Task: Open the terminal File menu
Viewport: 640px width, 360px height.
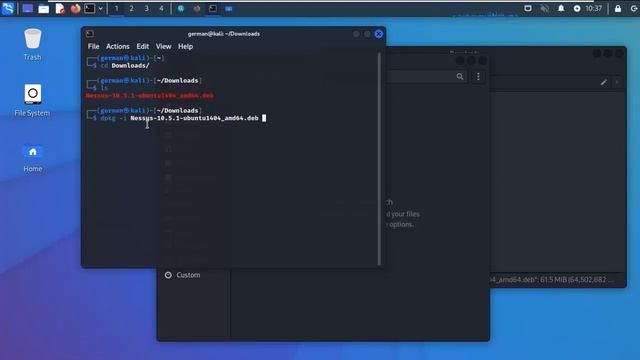Action: pos(93,47)
